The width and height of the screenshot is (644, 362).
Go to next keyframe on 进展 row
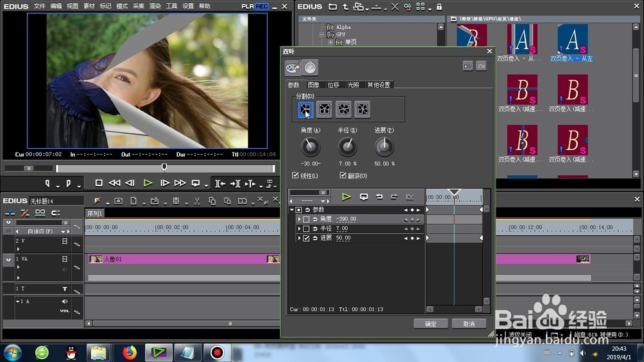[x=419, y=238]
